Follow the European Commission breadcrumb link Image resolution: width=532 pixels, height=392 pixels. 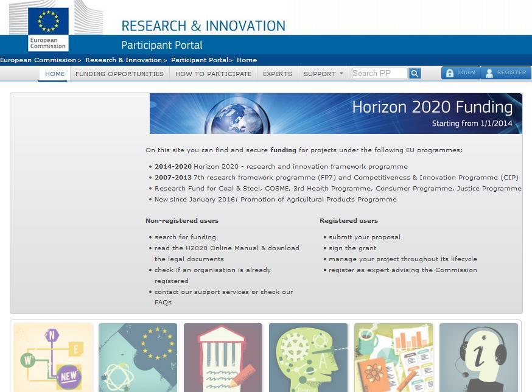pos(38,60)
